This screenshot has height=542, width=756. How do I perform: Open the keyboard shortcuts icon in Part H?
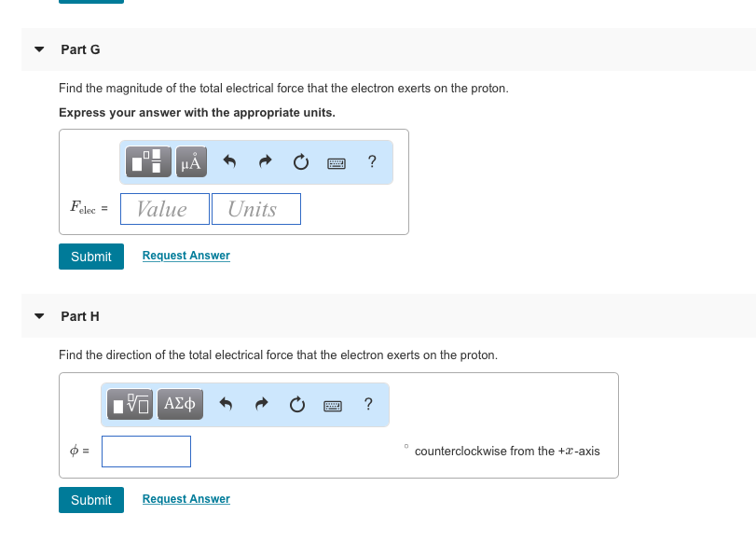click(331, 404)
